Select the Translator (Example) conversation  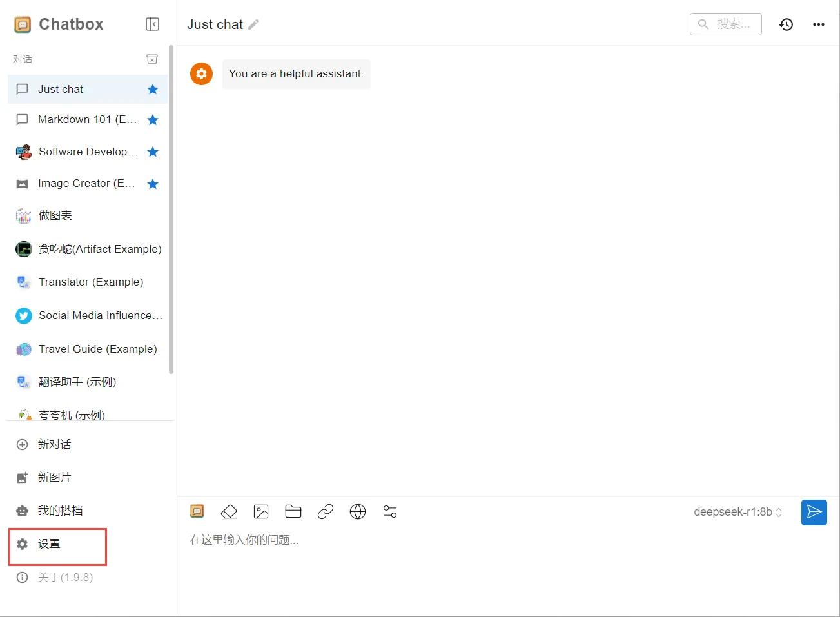click(x=88, y=282)
